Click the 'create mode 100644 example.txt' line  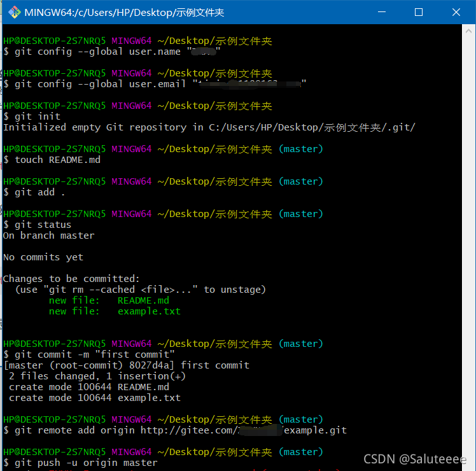point(95,398)
